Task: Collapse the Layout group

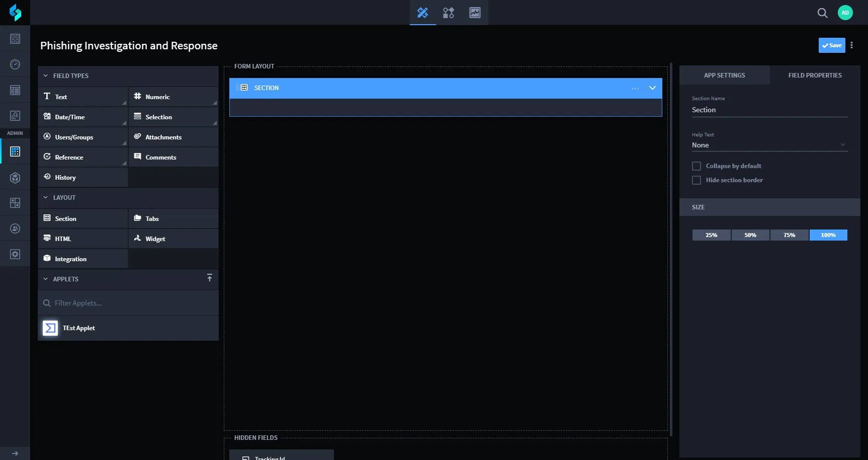Action: (x=46, y=198)
